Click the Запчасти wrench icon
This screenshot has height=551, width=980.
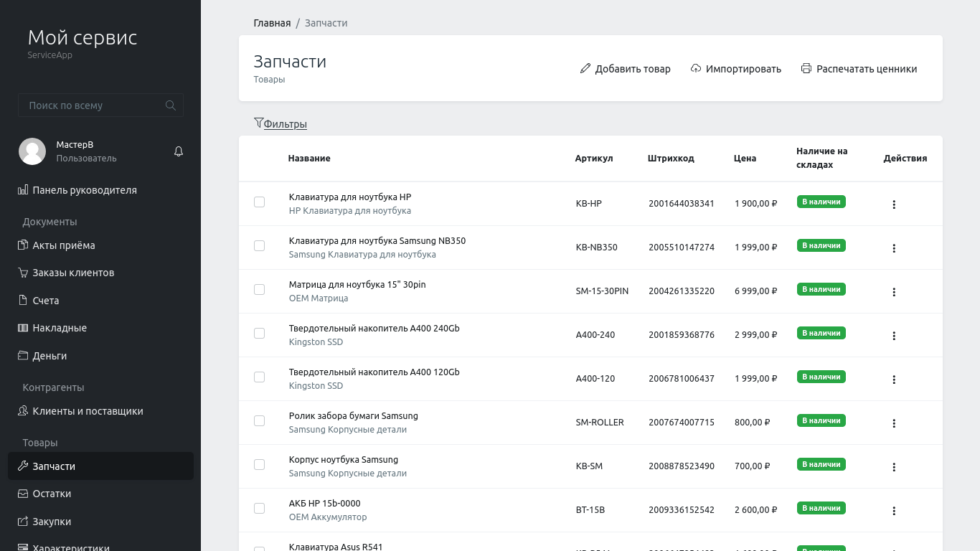coord(23,466)
